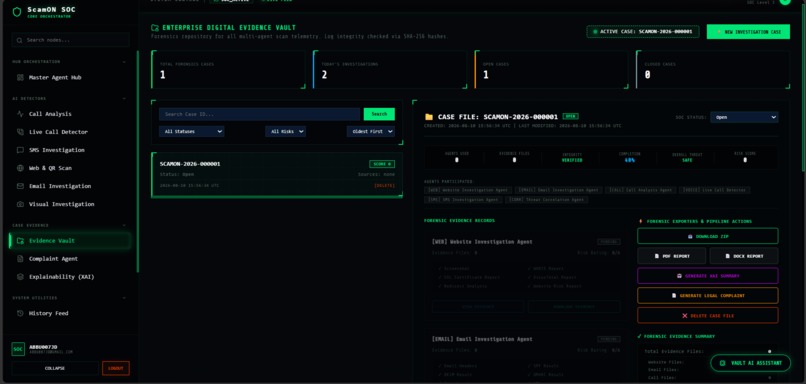
Task: Click the Call Analysis waveform icon
Action: [20, 114]
